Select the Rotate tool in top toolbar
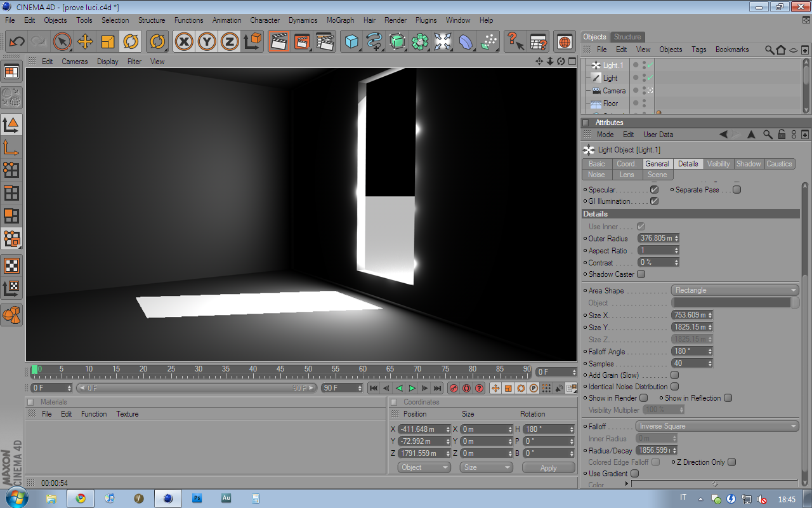Viewport: 812px width, 508px height. (x=131, y=42)
